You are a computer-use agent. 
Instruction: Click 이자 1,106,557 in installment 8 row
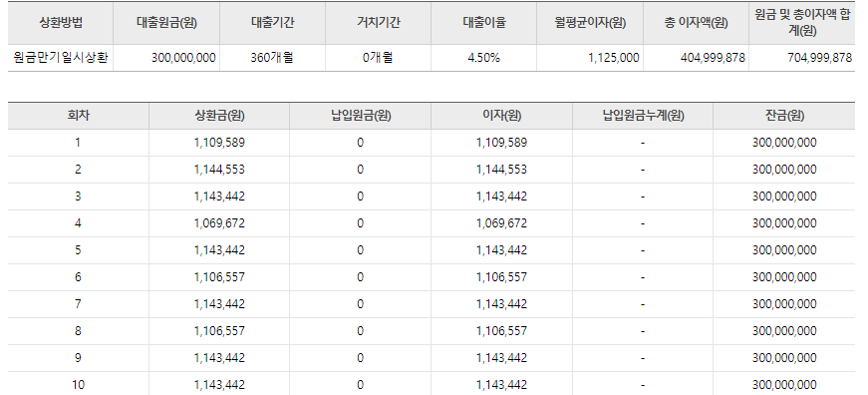coord(501,331)
